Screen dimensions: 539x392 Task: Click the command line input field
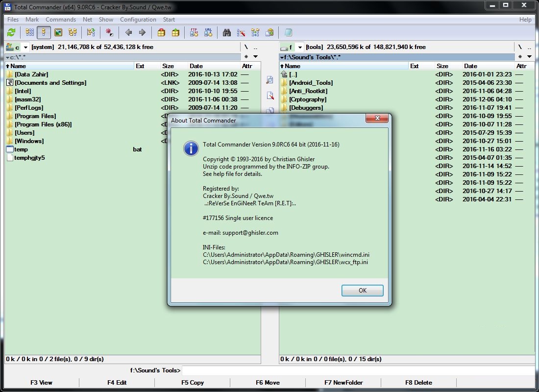[x=358, y=370]
